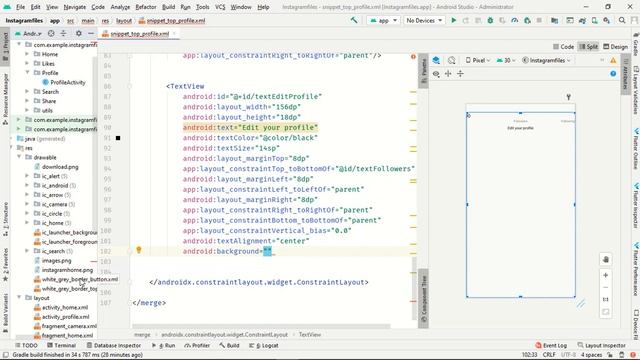Open the Database Inspector tool window
This screenshot has height=360, width=640.
tap(113, 345)
